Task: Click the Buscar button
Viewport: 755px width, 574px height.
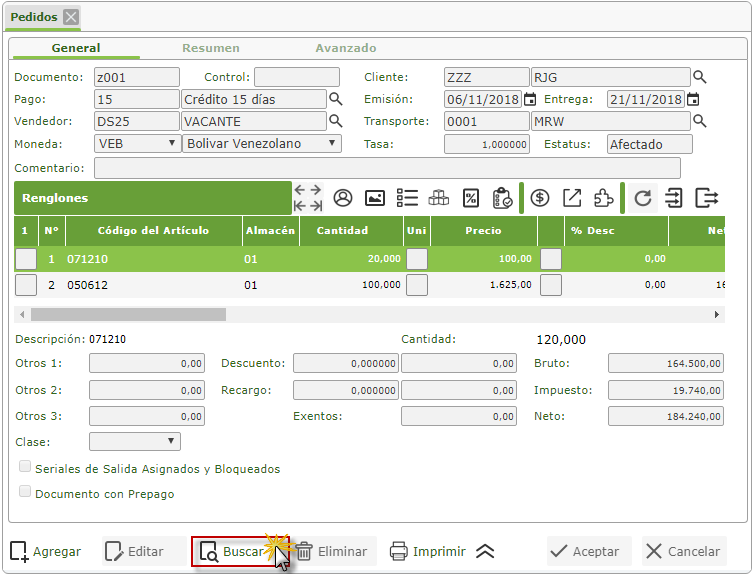Action: coord(234,551)
